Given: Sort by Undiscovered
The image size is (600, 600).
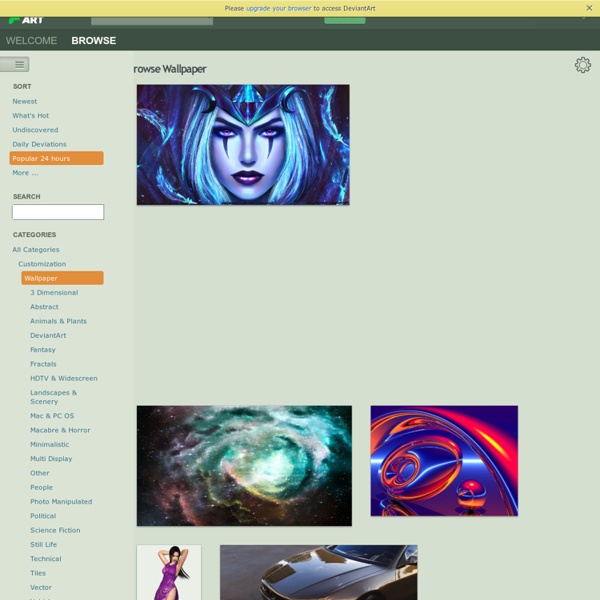Looking at the screenshot, I should tap(35, 130).
